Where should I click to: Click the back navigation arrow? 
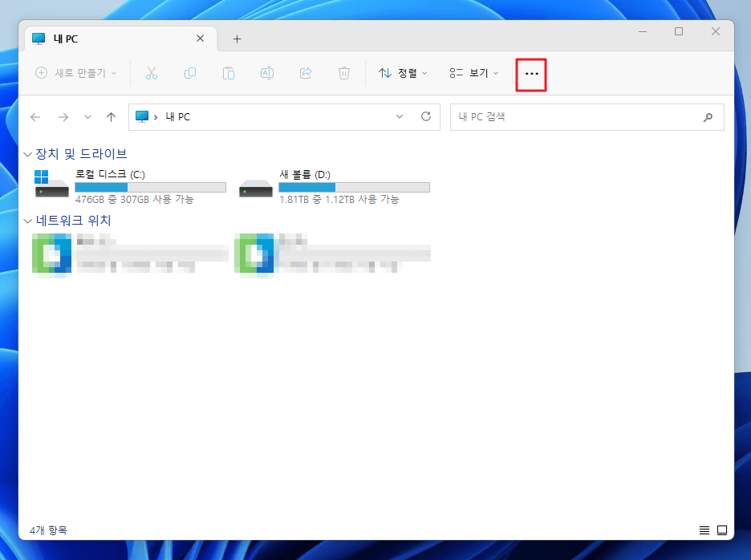[x=35, y=116]
